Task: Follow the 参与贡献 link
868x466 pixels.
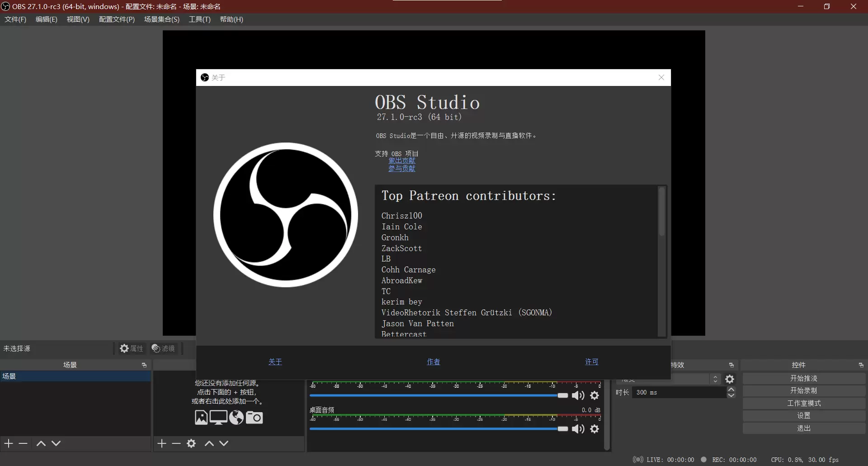Action: (x=402, y=168)
